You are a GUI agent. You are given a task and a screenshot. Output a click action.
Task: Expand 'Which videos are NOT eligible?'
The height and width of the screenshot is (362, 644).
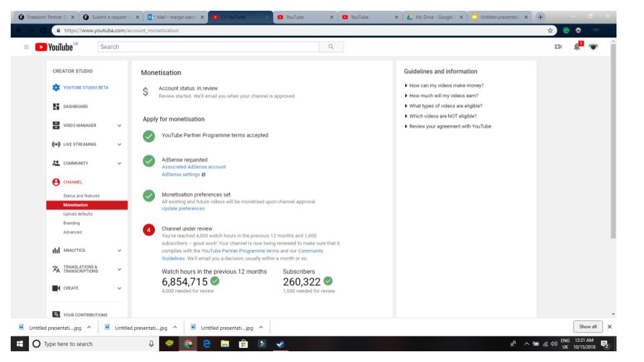coord(442,116)
